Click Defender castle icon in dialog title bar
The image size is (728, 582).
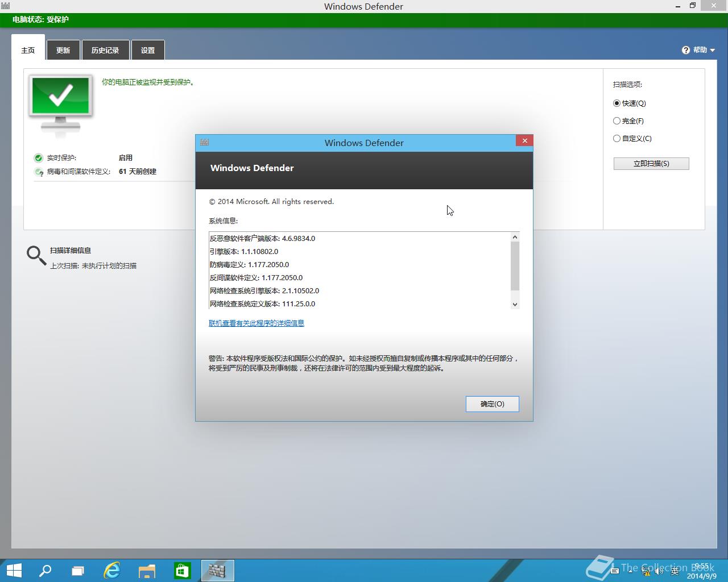pos(205,143)
